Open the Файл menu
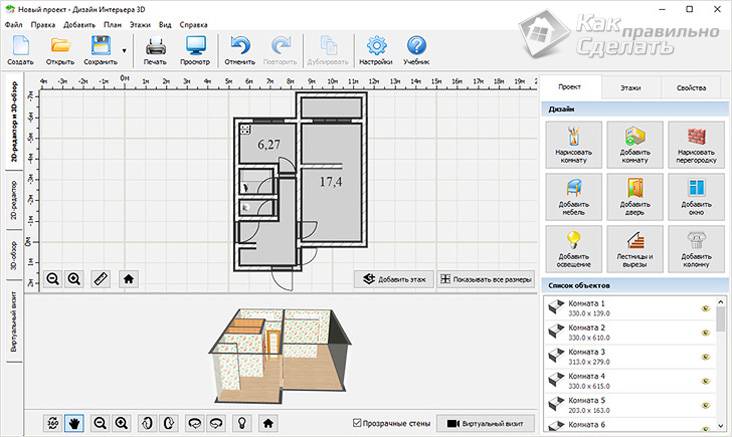The width and height of the screenshot is (732, 437). point(14,25)
